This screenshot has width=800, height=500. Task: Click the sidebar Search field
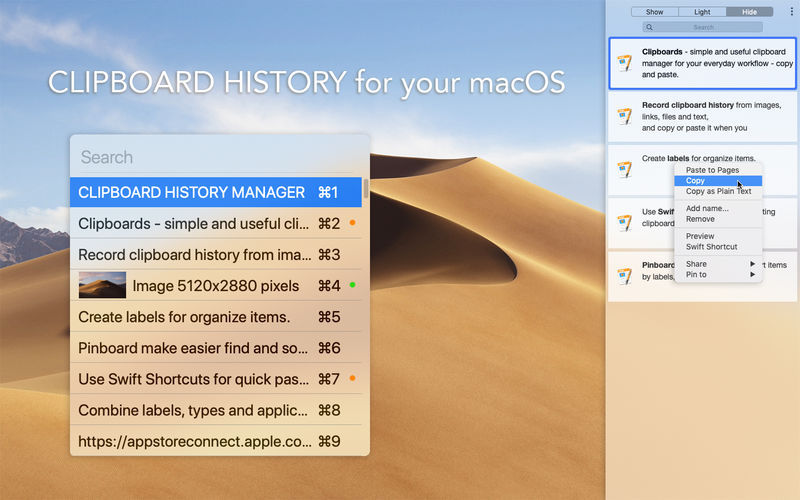[x=703, y=27]
